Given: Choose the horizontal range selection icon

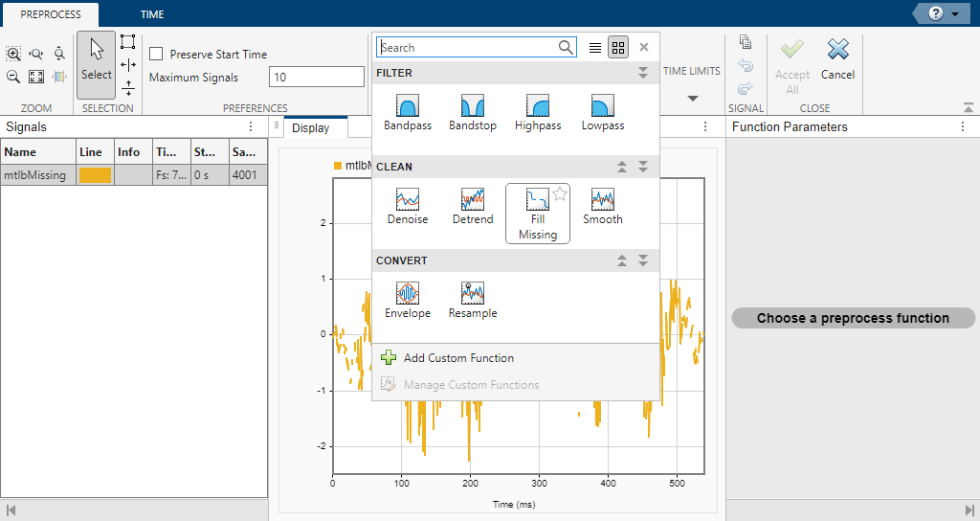Looking at the screenshot, I should coord(128,65).
